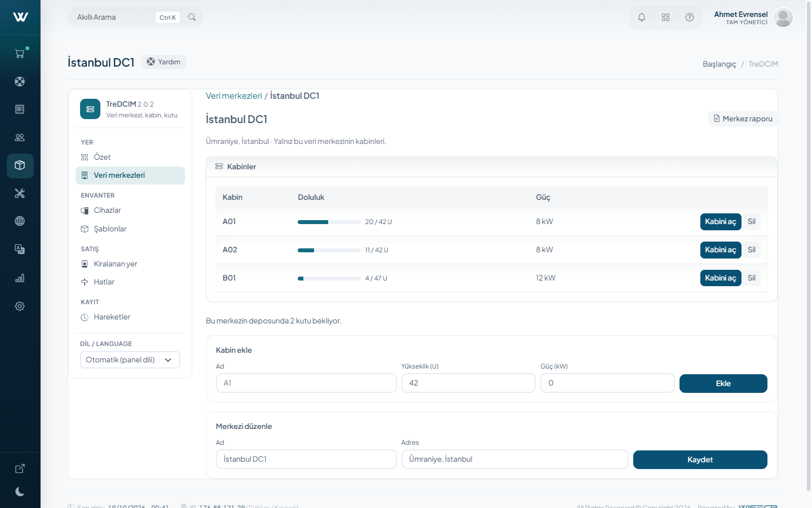Viewport: 812px width, 508px height.
Task: Open Merkez raporu report
Action: 743,119
